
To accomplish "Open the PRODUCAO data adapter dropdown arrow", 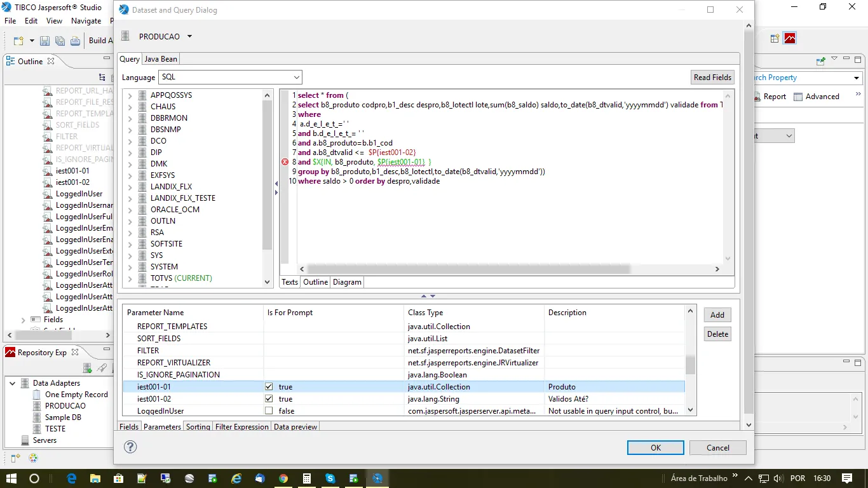I will click(189, 37).
